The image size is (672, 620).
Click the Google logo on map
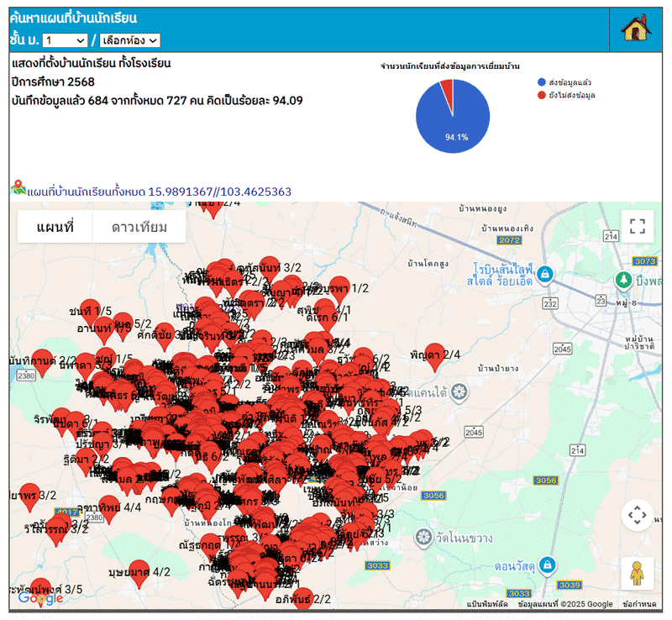coord(40,598)
